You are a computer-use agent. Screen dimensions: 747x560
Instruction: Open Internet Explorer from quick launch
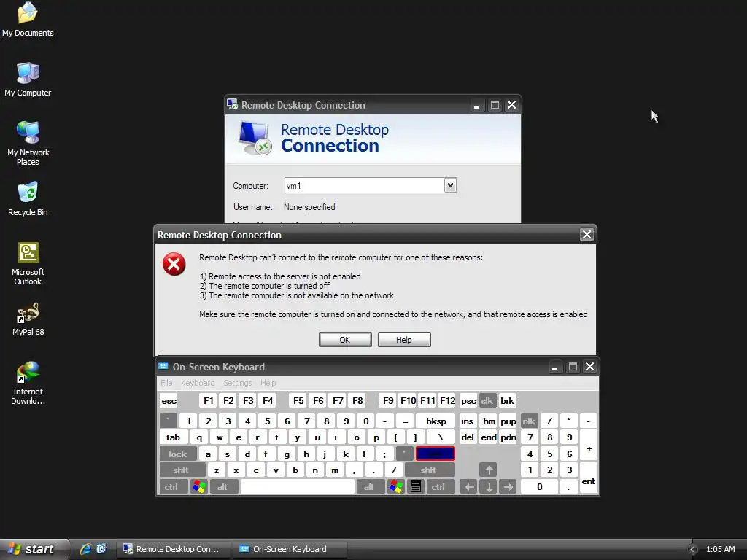85,549
